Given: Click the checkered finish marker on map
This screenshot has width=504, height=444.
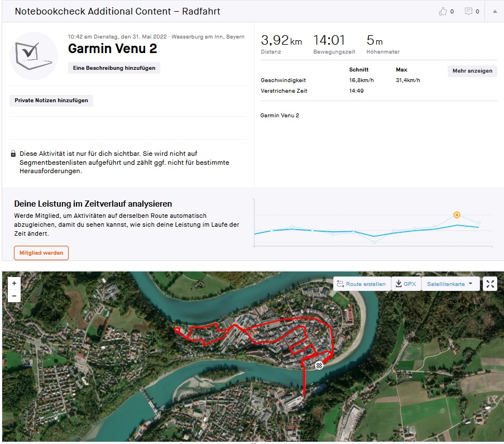Looking at the screenshot, I should point(319,365).
